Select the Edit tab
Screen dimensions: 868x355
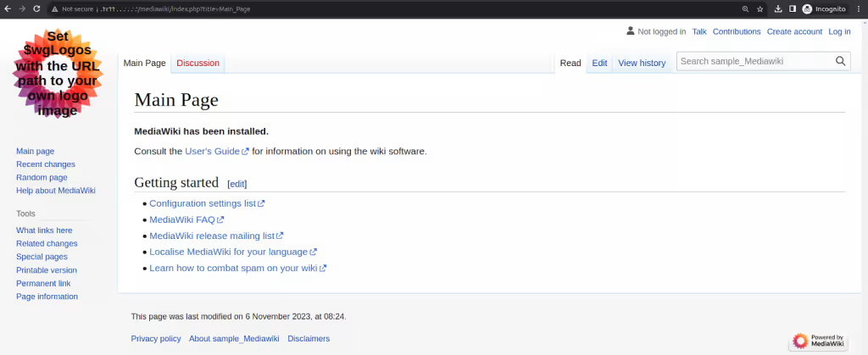click(599, 63)
